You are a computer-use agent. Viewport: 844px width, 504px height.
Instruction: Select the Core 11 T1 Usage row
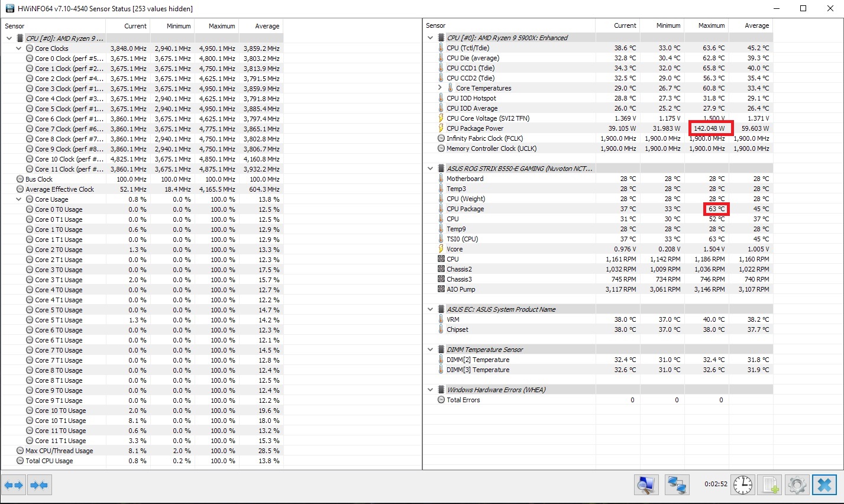142,441
